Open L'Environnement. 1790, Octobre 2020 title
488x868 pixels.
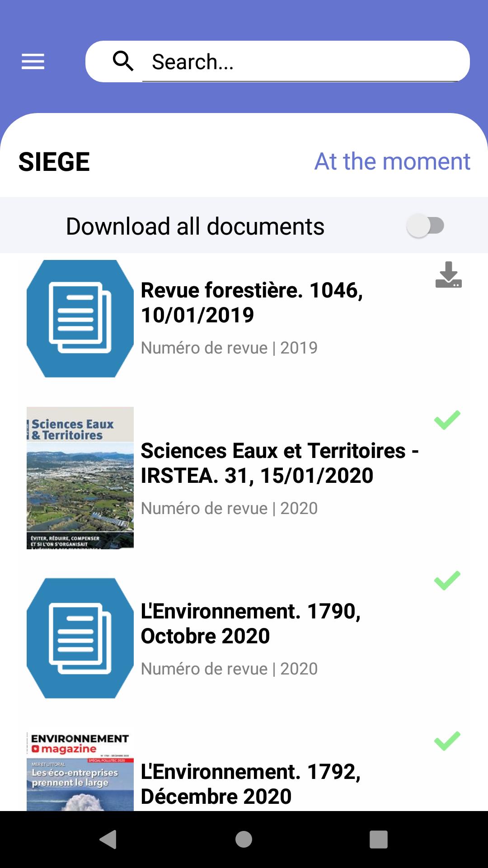pyautogui.click(x=251, y=623)
